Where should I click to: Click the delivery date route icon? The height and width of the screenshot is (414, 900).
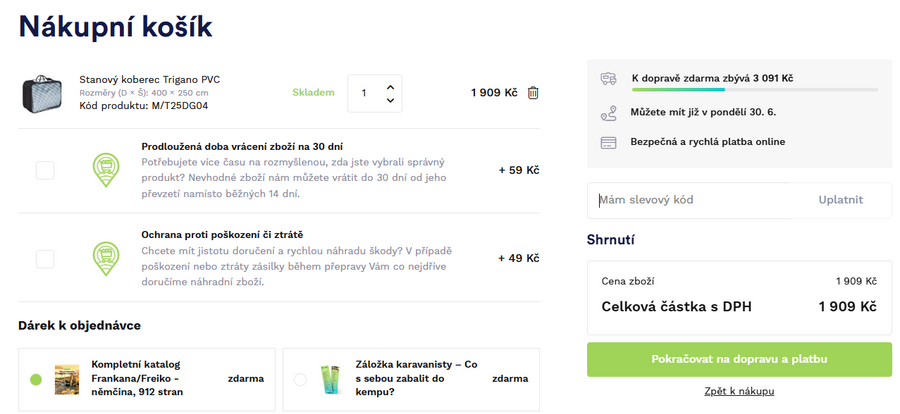pyautogui.click(x=608, y=113)
